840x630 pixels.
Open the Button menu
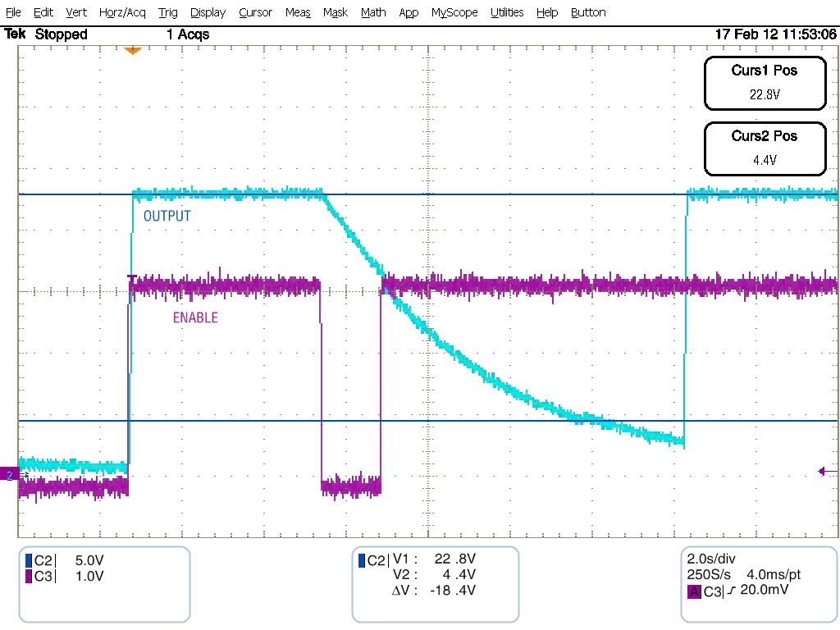coord(588,12)
